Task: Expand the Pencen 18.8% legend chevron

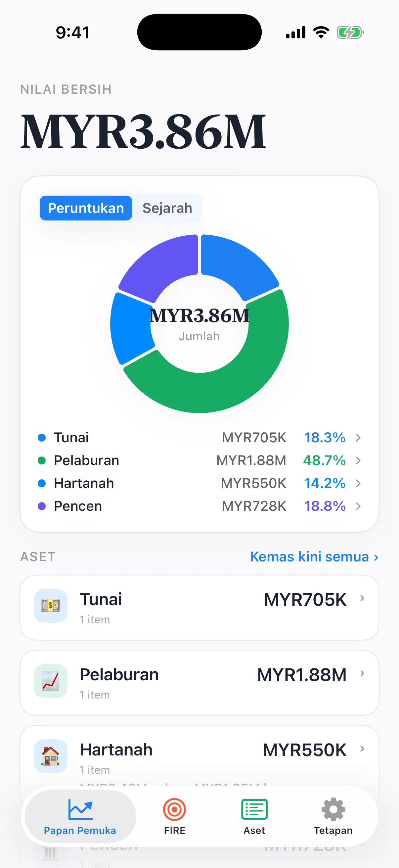Action: click(358, 506)
